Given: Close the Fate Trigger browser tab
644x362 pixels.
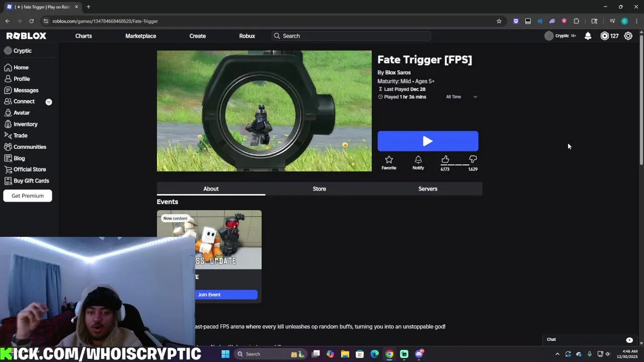Looking at the screenshot, I should click(76, 7).
